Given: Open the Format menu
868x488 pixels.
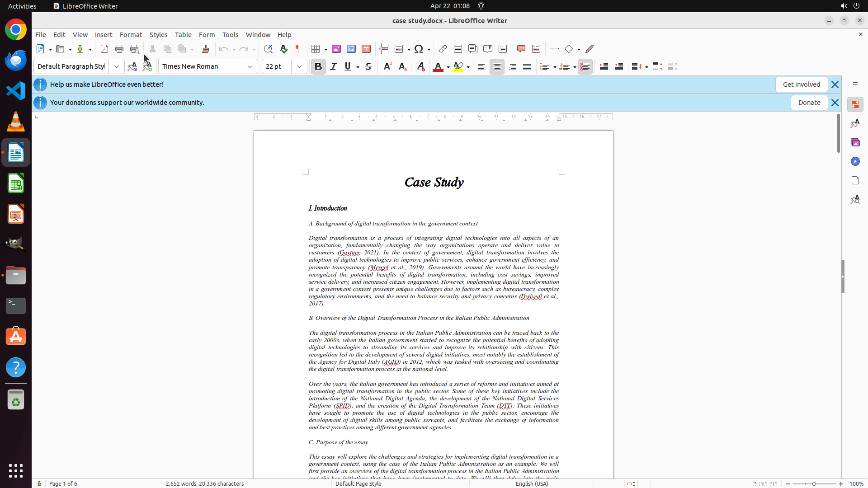Looking at the screenshot, I should (x=131, y=35).
